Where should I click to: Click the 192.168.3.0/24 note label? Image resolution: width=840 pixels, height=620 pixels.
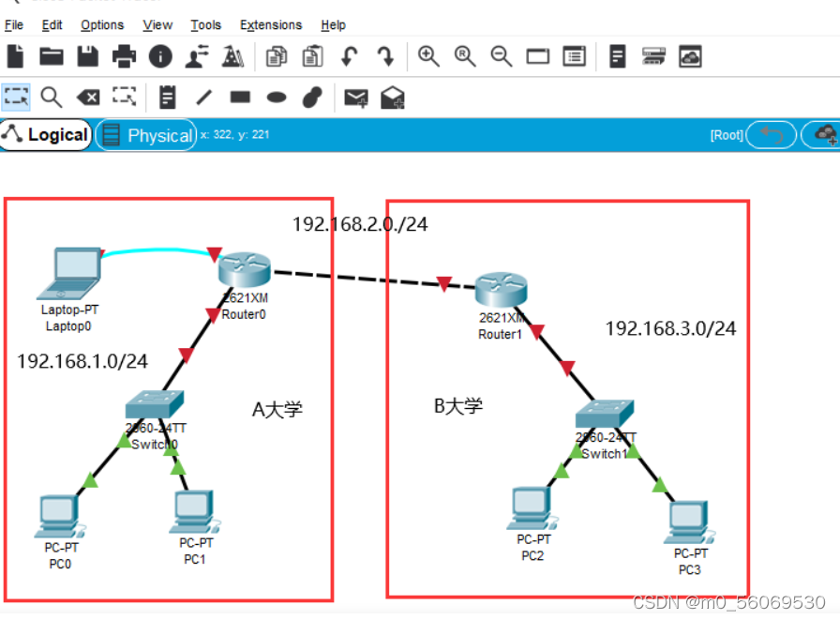(670, 328)
